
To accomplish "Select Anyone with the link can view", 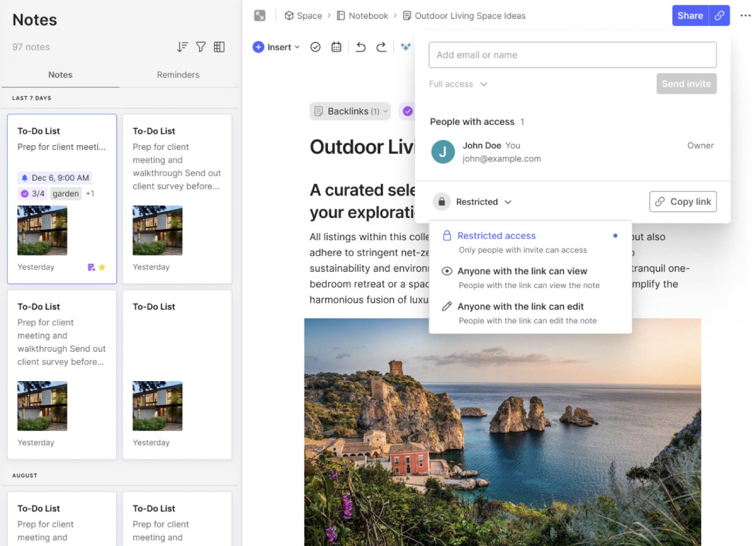I will (530, 278).
